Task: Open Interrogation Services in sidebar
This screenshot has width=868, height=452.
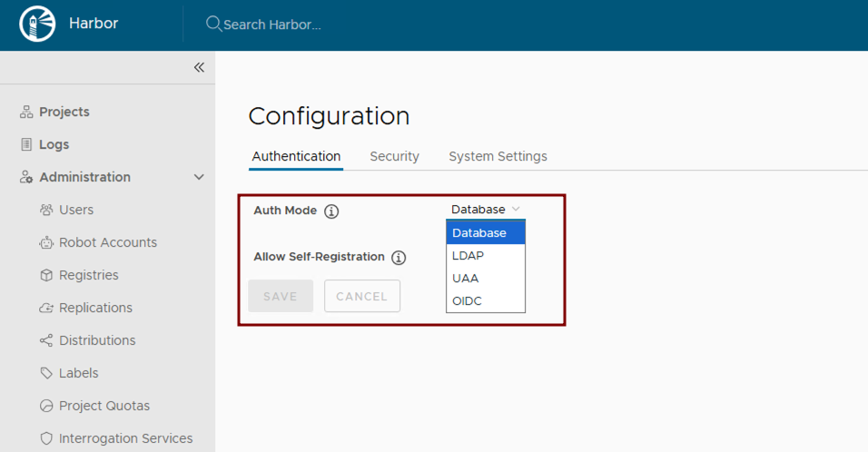Action: pos(125,438)
